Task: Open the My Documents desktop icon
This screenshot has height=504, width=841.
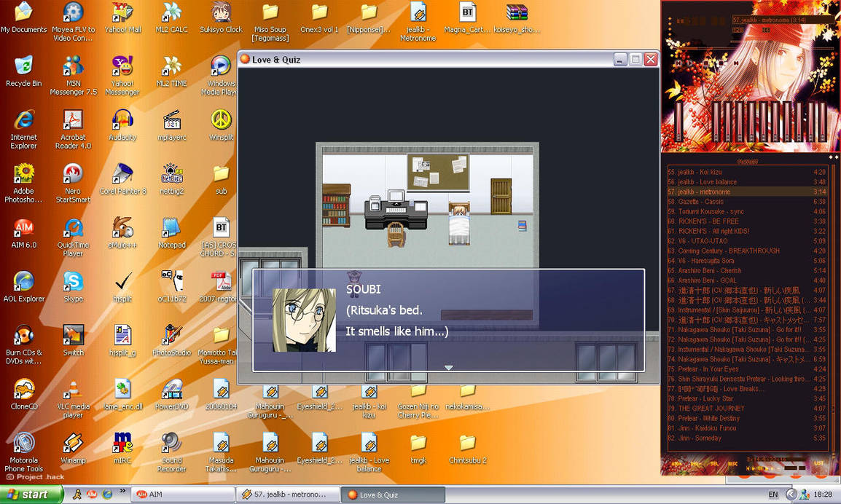Action: click(23, 17)
